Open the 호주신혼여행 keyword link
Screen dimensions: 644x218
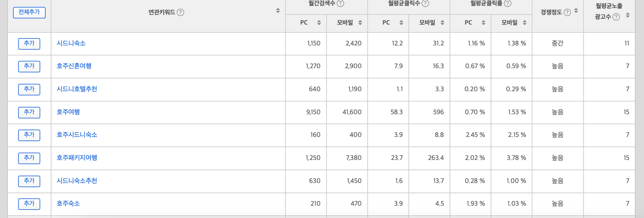pos(74,66)
